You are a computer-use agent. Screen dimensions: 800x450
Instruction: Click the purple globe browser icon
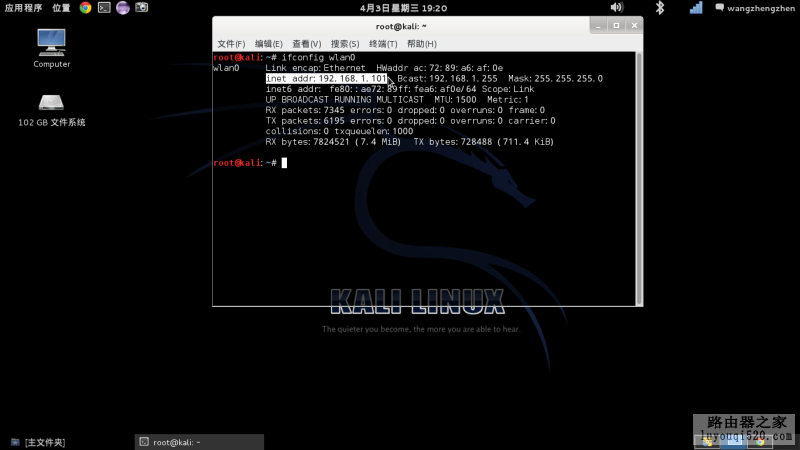tap(123, 8)
